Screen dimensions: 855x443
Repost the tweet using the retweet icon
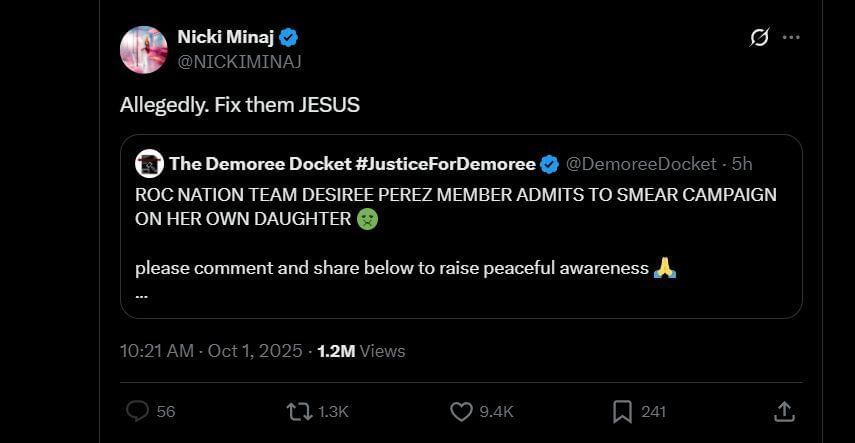(298, 411)
